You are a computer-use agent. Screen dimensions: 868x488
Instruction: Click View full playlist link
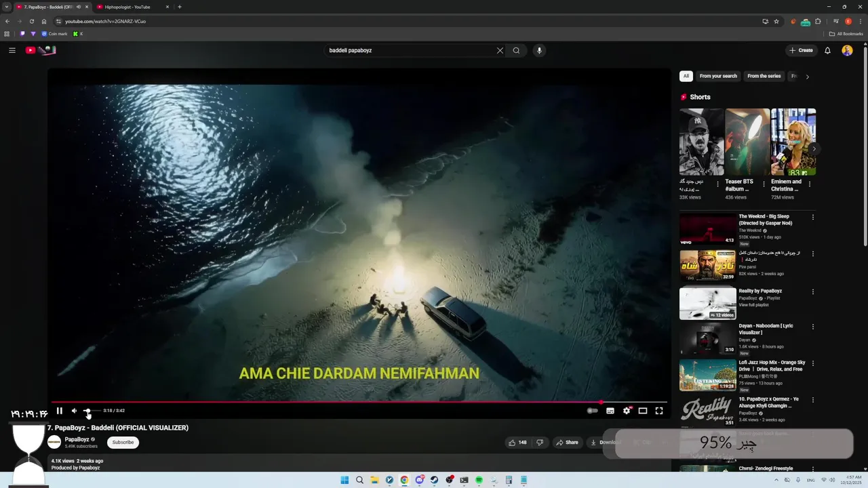(753, 305)
